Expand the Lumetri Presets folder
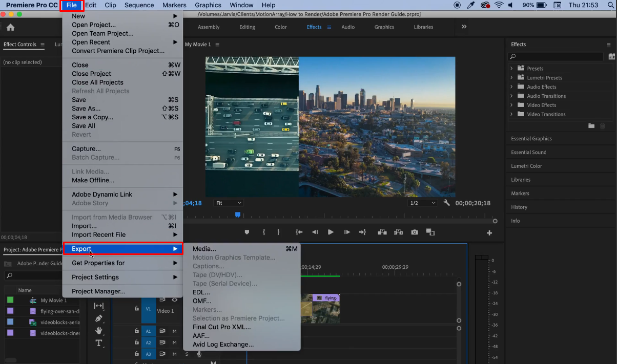This screenshot has height=364, width=617. tap(511, 77)
